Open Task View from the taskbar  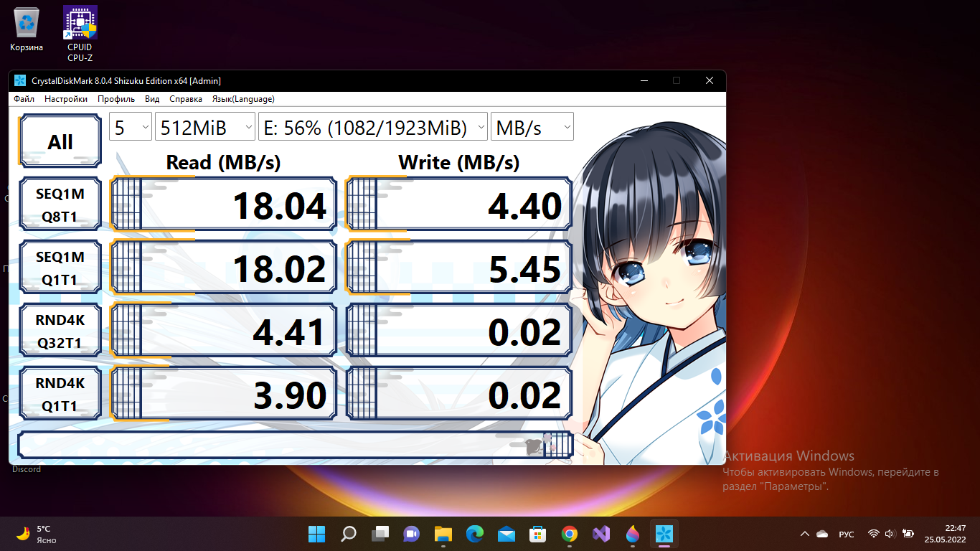click(380, 534)
